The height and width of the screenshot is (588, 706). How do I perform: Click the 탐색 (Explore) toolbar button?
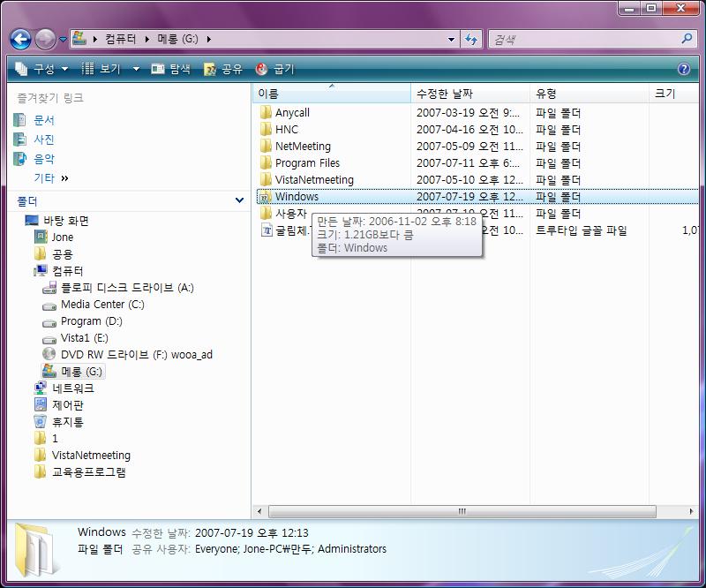170,69
